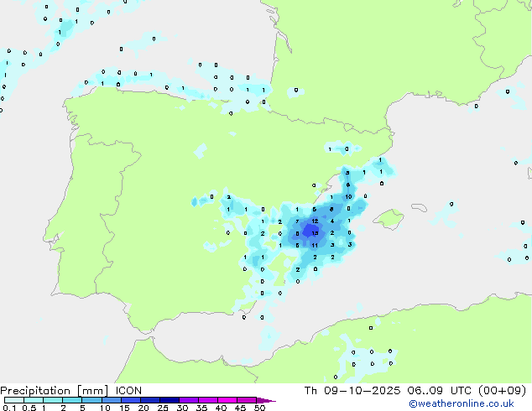Click the map precipitation value '7'
The height and width of the screenshot is (411, 532).
(x=297, y=221)
